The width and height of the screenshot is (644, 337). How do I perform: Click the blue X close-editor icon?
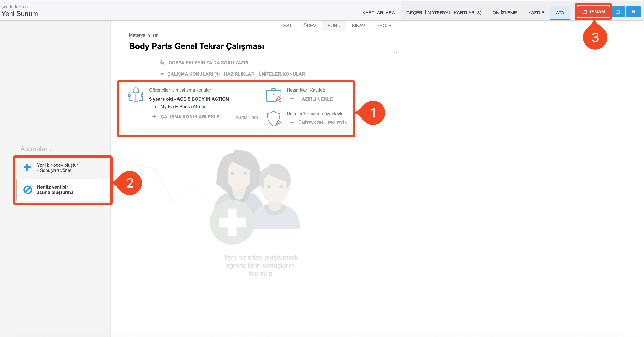[633, 12]
